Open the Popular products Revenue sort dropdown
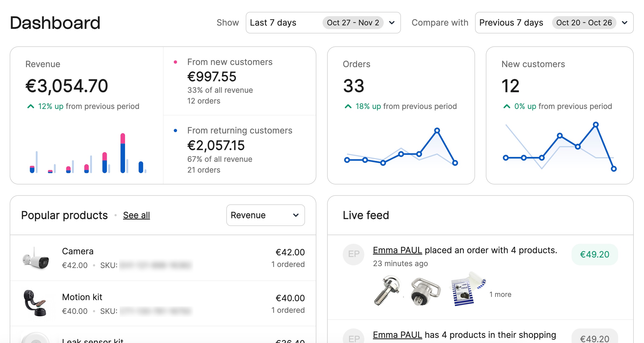The height and width of the screenshot is (343, 644). (x=265, y=215)
